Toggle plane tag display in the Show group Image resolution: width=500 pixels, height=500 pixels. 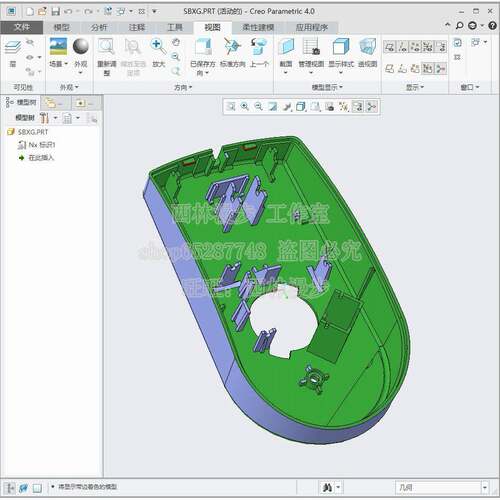coord(390,69)
